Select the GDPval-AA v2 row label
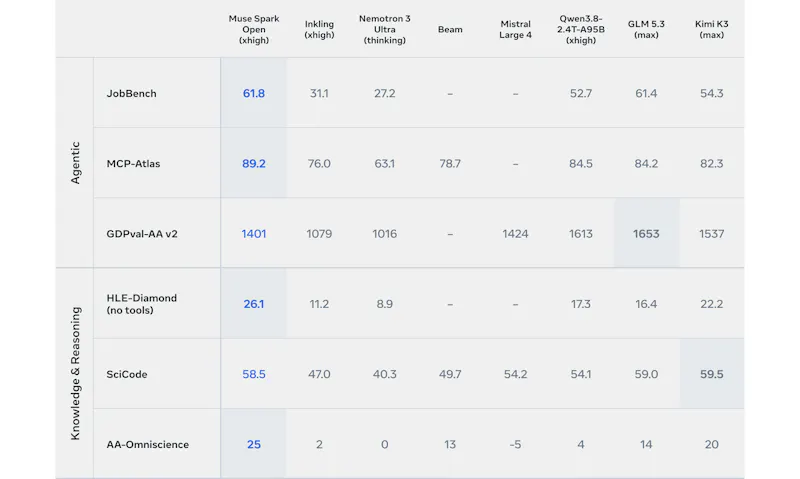Viewport: 800px width, 479px height. [142, 234]
